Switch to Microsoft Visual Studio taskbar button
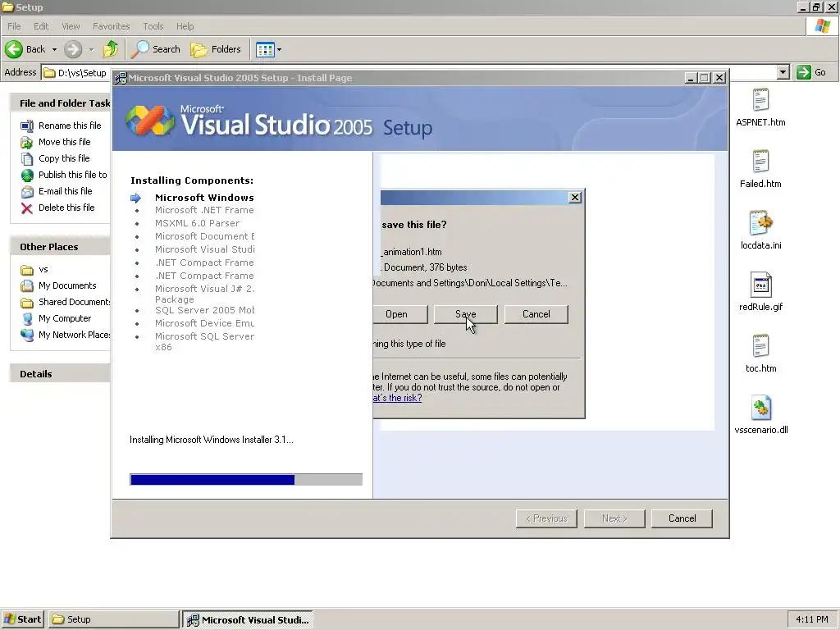This screenshot has height=630, width=840. pos(248,620)
